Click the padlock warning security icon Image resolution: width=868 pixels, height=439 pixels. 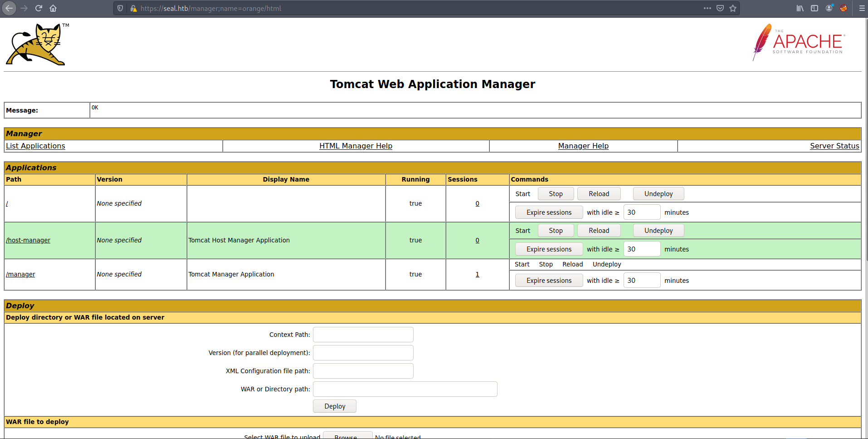point(133,8)
